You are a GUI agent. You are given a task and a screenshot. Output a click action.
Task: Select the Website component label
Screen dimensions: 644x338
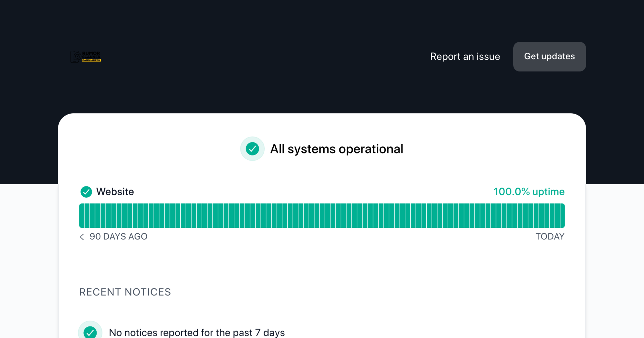point(115,192)
